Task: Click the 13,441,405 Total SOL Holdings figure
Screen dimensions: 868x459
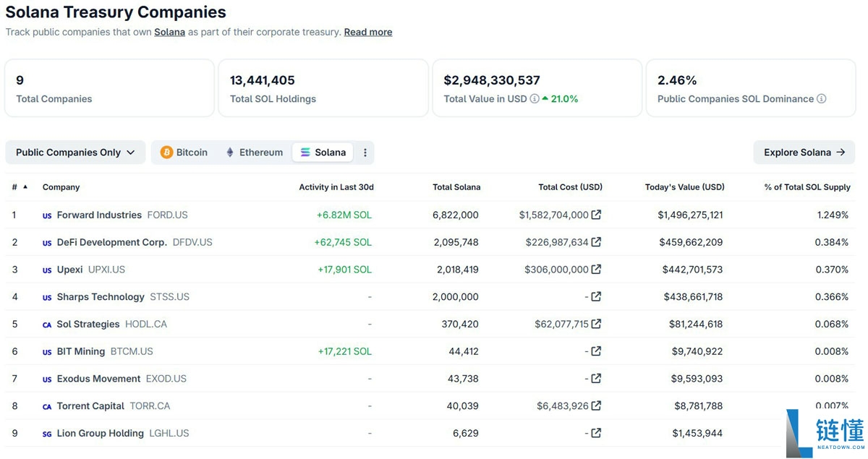Action: point(263,80)
